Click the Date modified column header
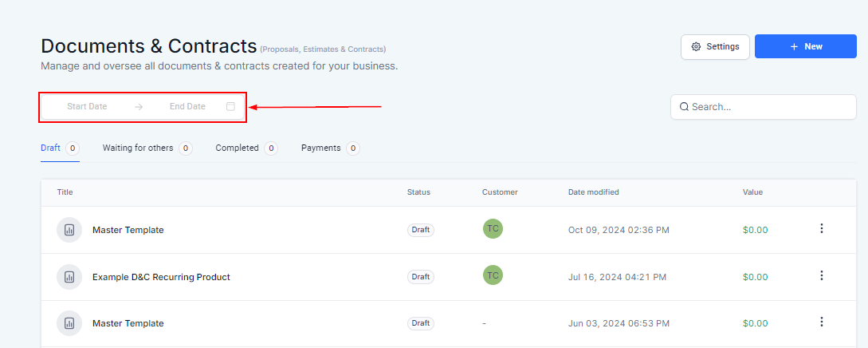868x348 pixels. pos(594,192)
